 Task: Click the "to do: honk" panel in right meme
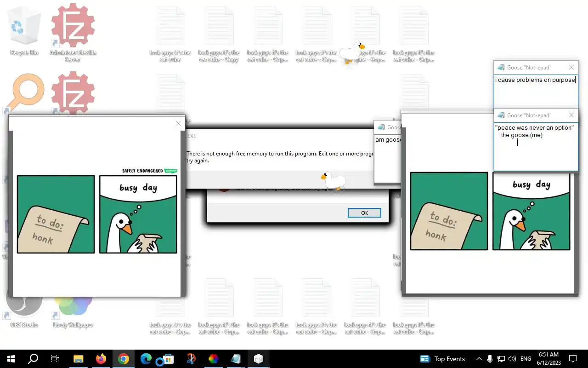point(449,211)
